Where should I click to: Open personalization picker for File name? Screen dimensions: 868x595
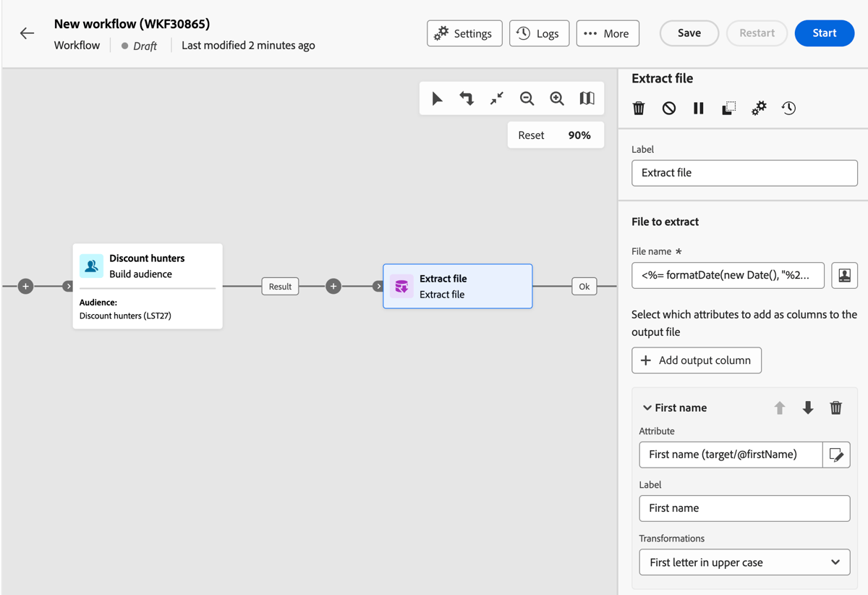844,275
